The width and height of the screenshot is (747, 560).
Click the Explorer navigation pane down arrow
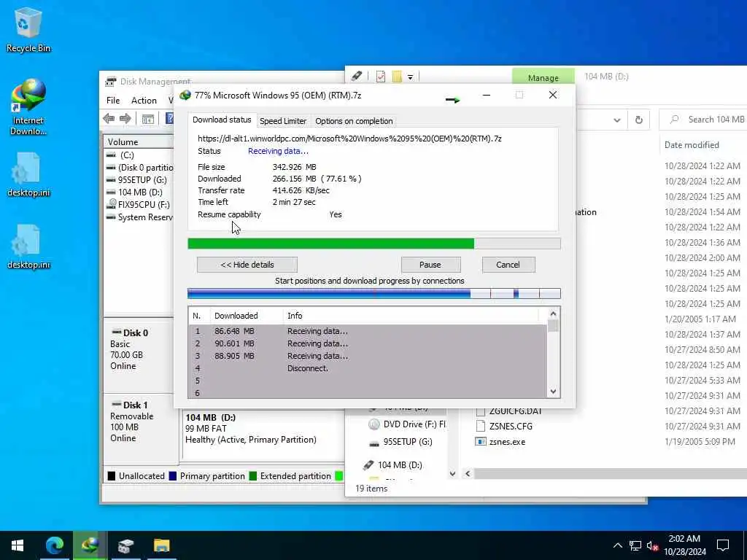tap(452, 473)
